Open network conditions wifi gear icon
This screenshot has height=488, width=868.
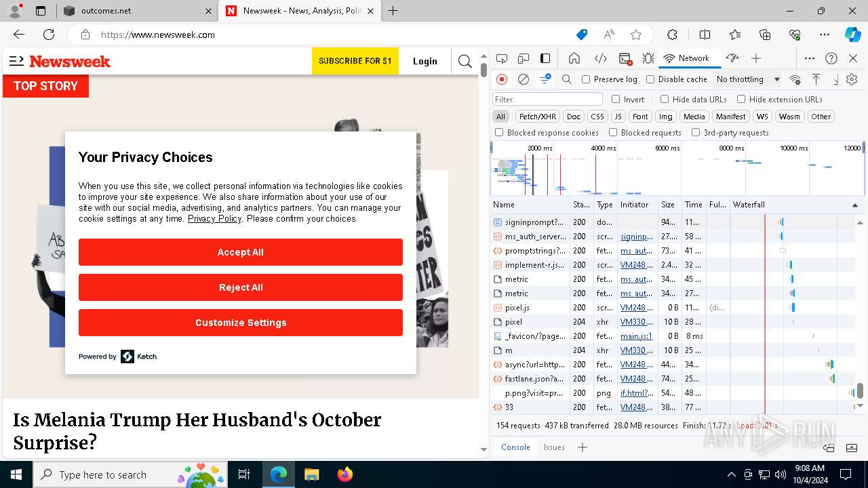click(x=795, y=79)
